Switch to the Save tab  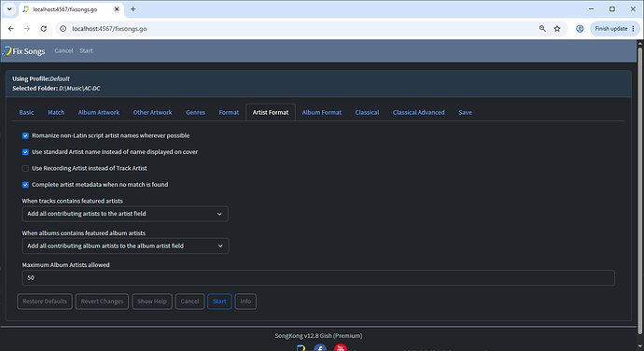[x=465, y=112]
